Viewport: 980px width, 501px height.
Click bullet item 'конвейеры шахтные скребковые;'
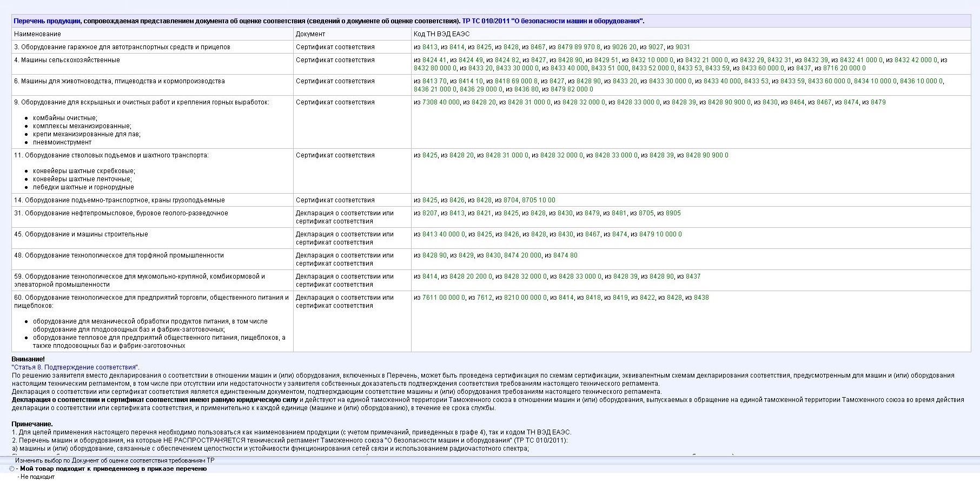[x=84, y=171]
